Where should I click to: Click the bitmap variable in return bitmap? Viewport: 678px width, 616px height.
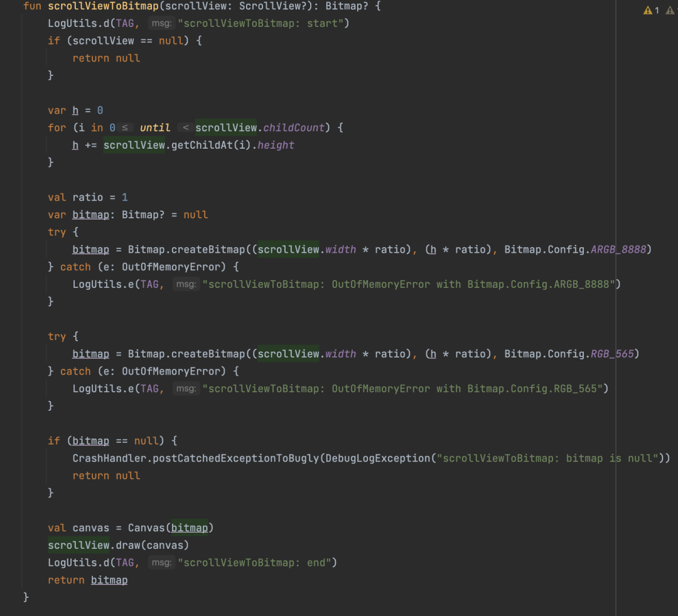click(x=109, y=580)
